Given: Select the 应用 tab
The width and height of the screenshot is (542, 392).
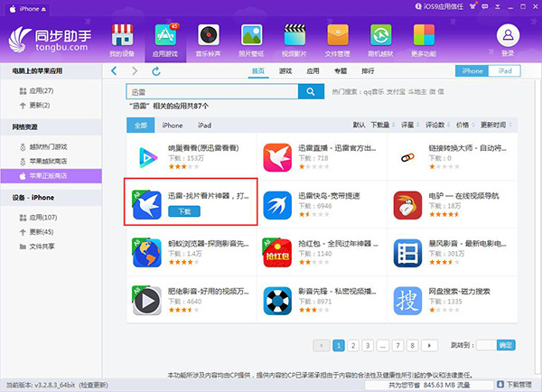Looking at the screenshot, I should (313, 70).
